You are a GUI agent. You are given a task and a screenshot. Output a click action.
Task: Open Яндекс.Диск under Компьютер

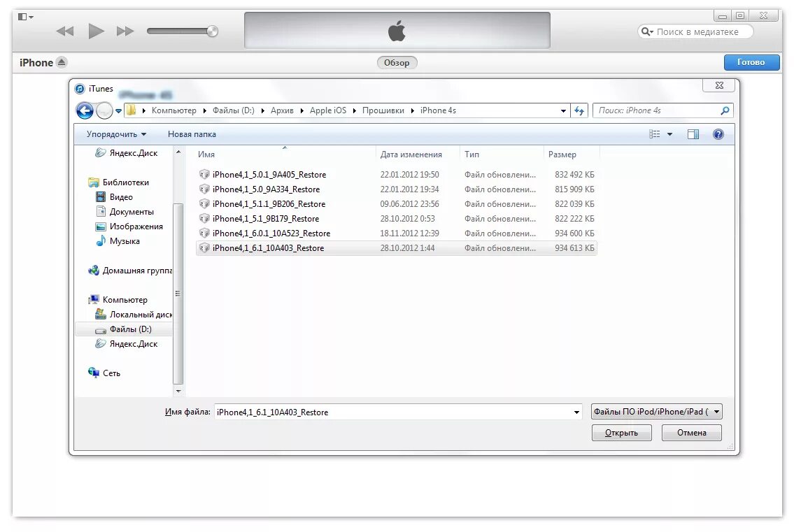[127, 344]
